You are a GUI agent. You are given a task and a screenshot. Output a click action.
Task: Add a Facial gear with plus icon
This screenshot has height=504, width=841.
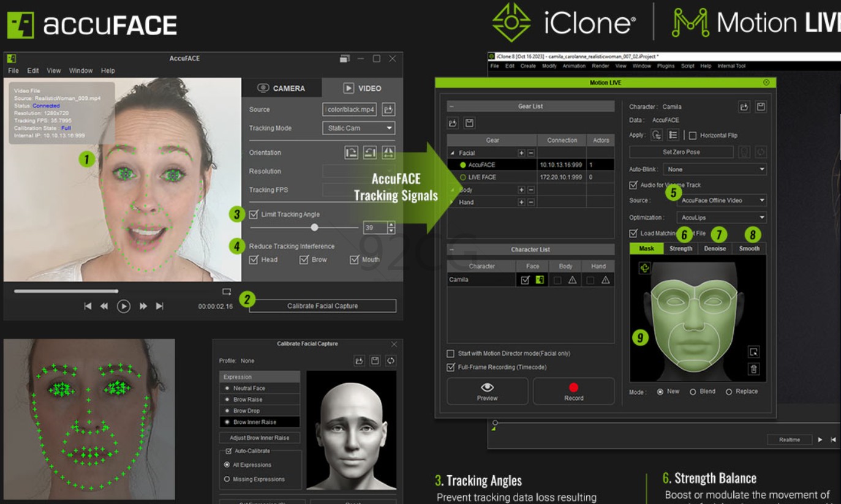522,152
